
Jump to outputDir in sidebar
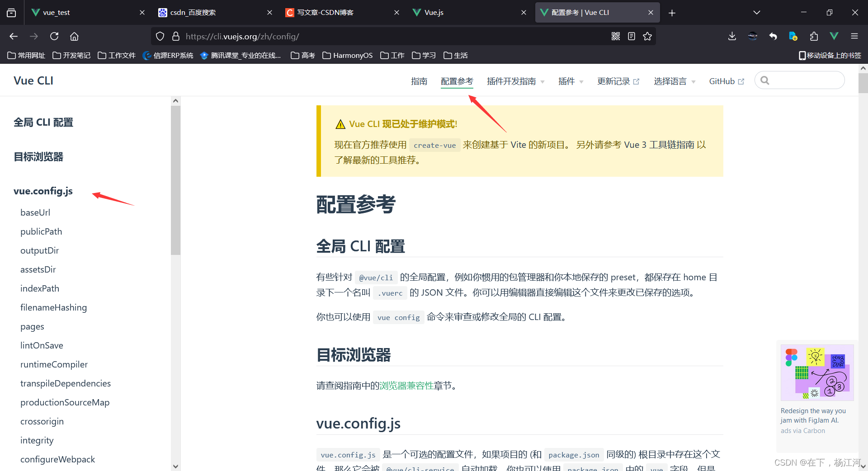point(40,250)
